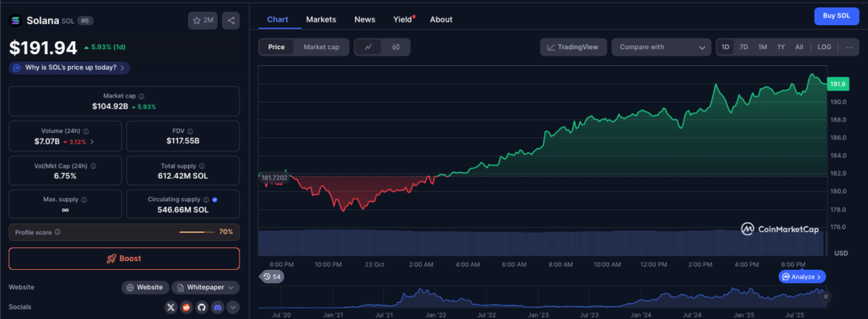This screenshot has width=868, height=319.
Task: Click the Buy SOL button
Action: 836,17
